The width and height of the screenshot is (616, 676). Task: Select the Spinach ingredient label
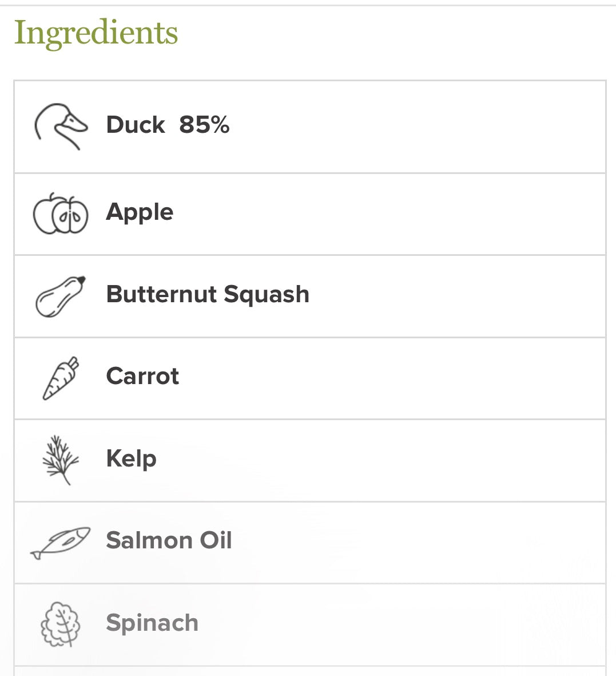tap(152, 623)
